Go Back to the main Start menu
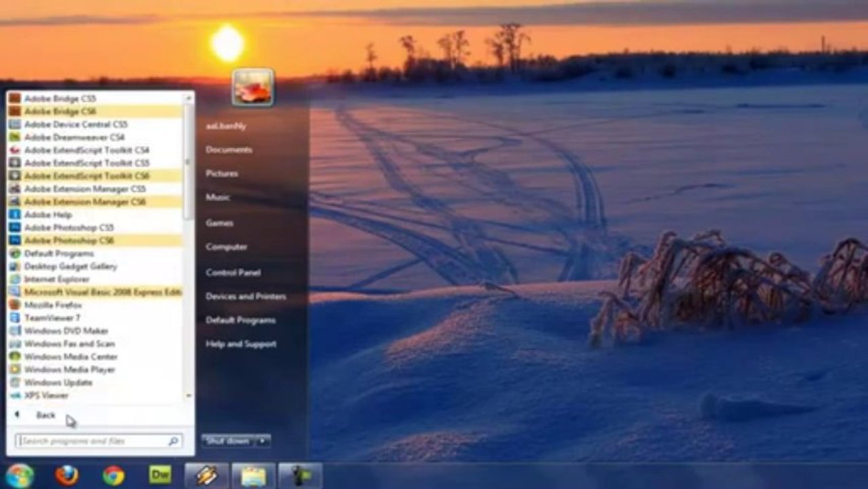The width and height of the screenshot is (868, 489). [x=46, y=415]
